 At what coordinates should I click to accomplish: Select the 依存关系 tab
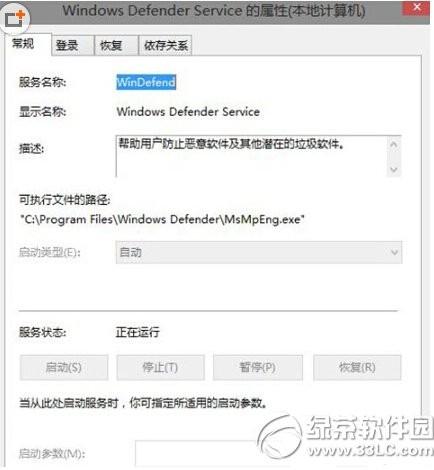tap(165, 45)
